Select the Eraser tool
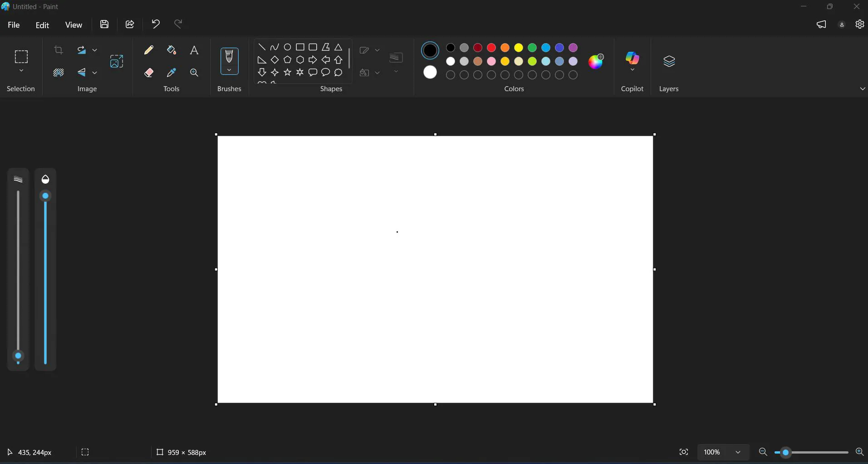The width and height of the screenshot is (868, 464). pyautogui.click(x=149, y=73)
